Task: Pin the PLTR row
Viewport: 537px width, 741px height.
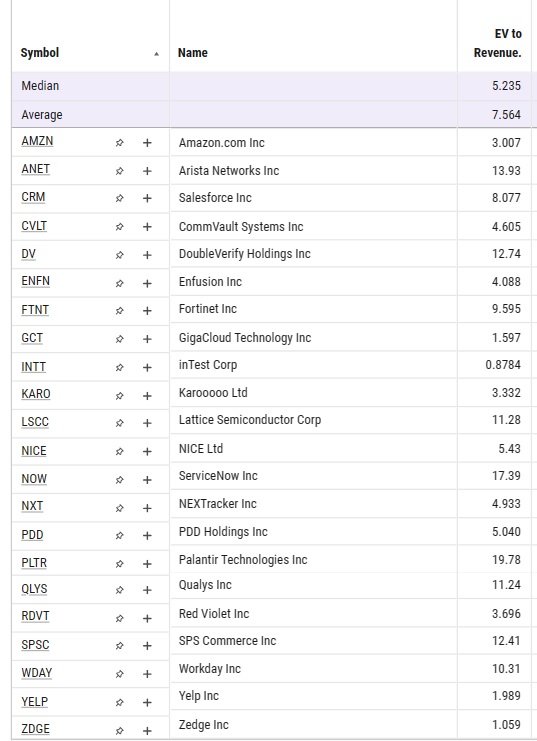Action: click(x=120, y=564)
